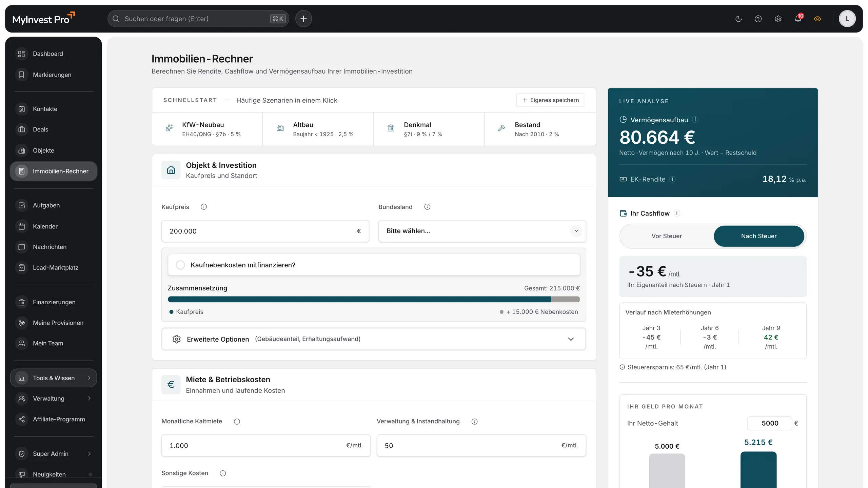Show Vermögensaufbau info icon
This screenshot has height=488, width=868.
695,120
